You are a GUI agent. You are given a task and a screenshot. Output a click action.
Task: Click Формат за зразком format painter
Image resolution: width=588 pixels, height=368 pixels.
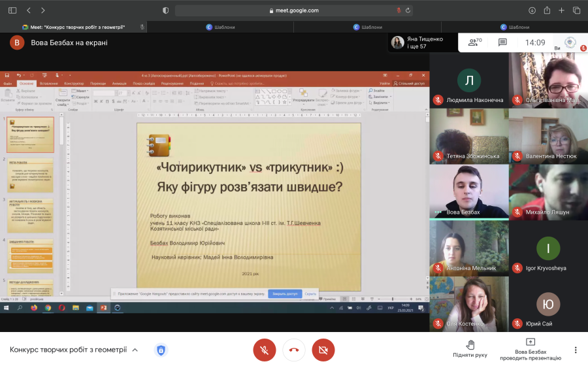pyautogui.click(x=34, y=103)
